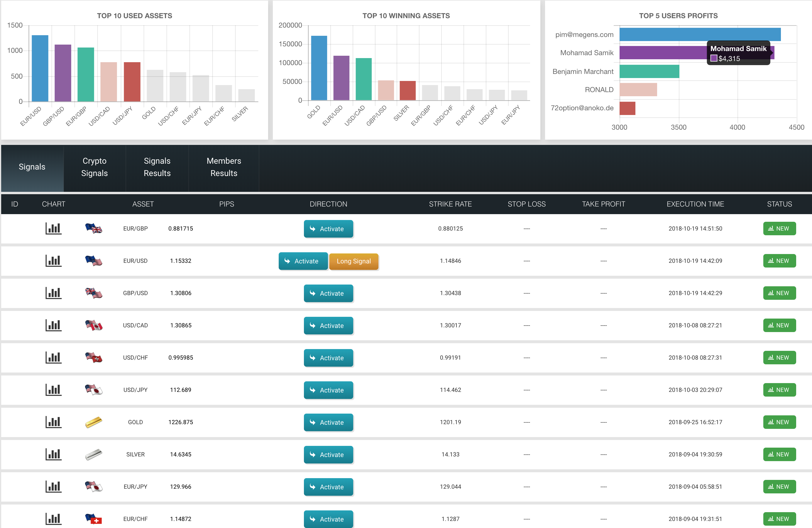Open the Signals Results tab

[157, 167]
